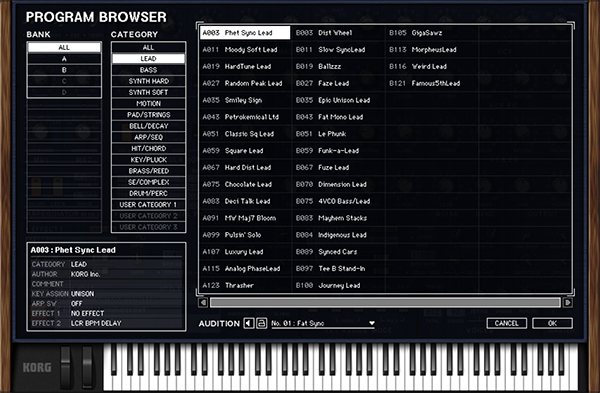This screenshot has height=393, width=600.
Task: Select program B121 Famous5thLead
Action: 432,83
